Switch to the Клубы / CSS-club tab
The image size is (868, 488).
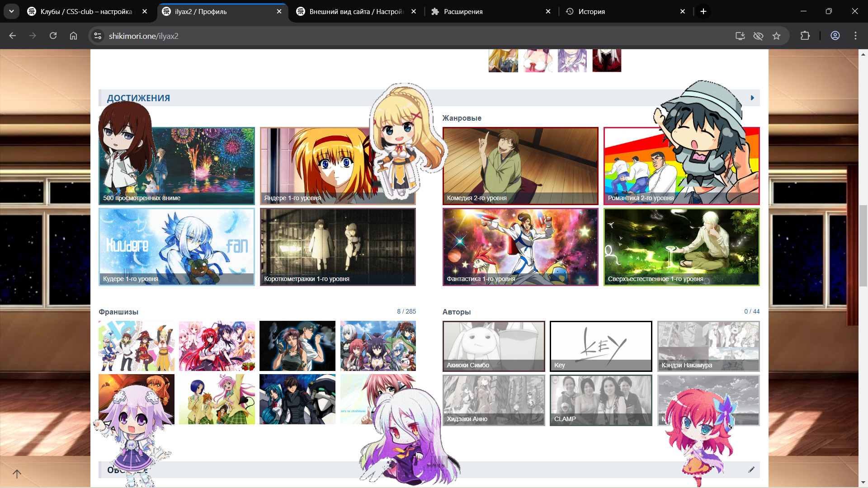pos(86,11)
